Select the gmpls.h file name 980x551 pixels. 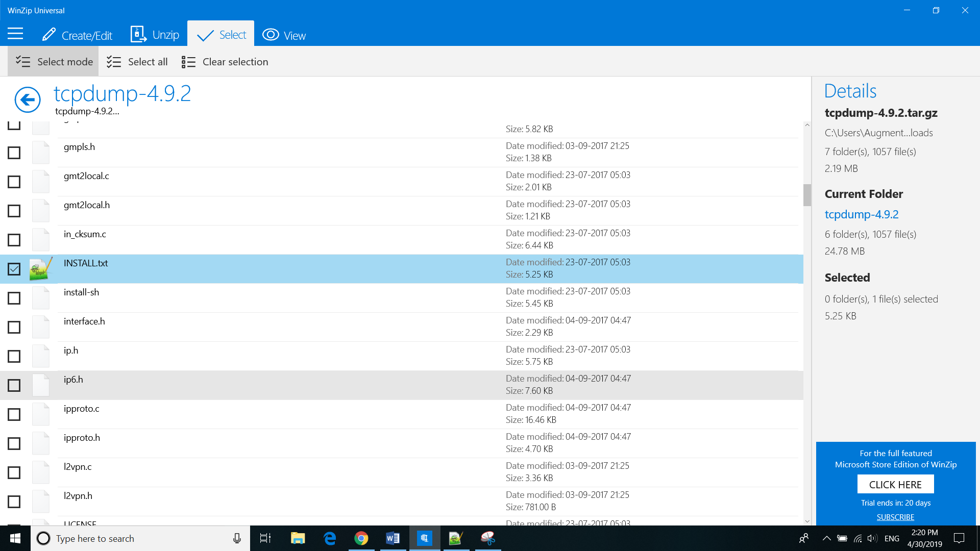coord(79,147)
